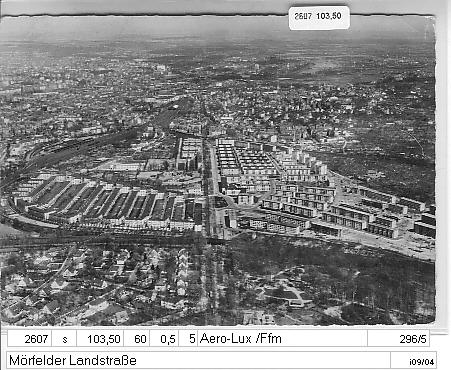Open the aerial postcard photo thumbnail
The image size is (451, 370).
218,170
